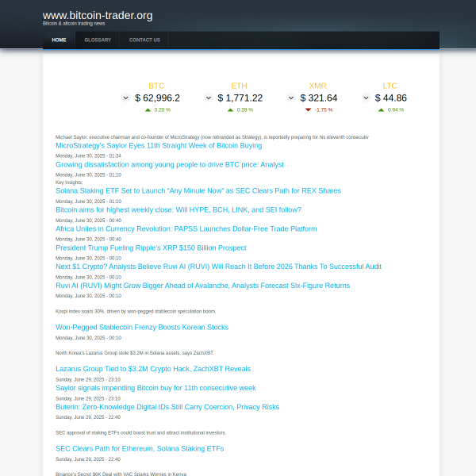This screenshot has width=476, height=476.
Task: Open Ruvi AI Might Grow Bigger article
Action: point(203,286)
